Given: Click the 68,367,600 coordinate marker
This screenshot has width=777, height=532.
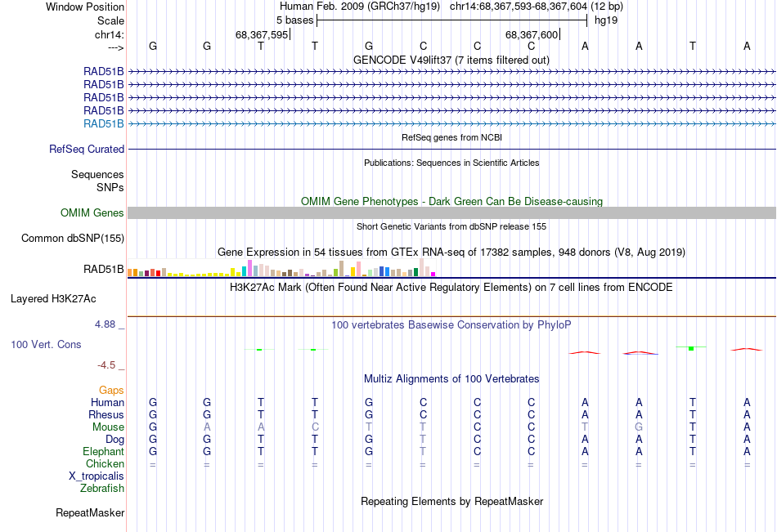Looking at the screenshot, I should (531, 34).
